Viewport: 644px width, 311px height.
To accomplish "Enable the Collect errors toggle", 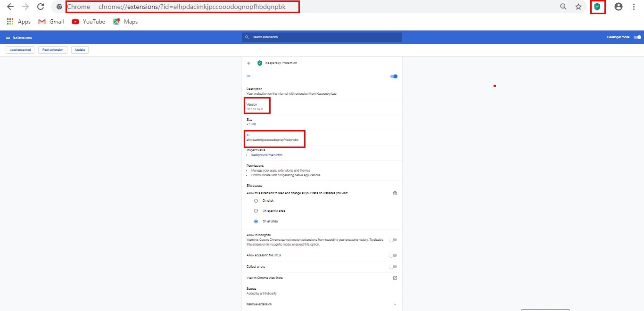I will point(393,267).
